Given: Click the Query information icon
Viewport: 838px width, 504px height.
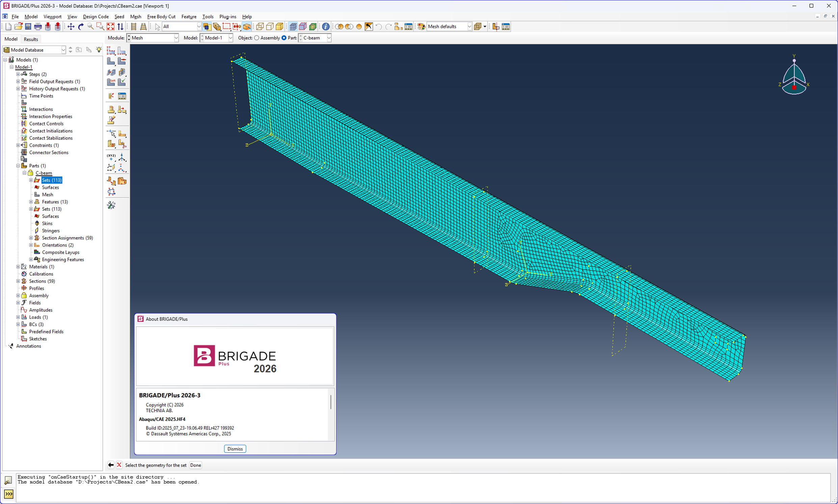Looking at the screenshot, I should 325,27.
